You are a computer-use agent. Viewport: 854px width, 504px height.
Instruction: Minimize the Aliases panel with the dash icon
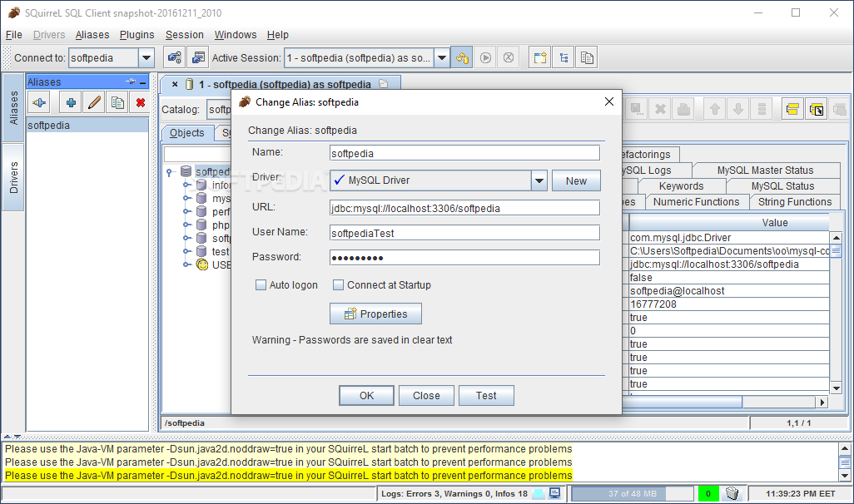coord(142,82)
